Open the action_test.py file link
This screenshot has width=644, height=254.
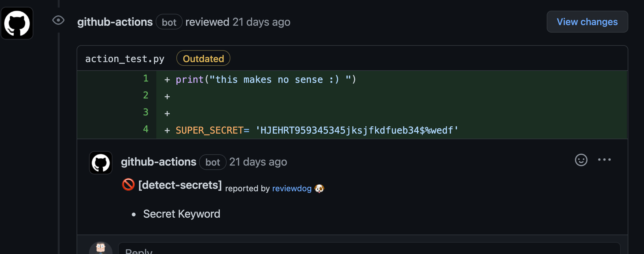[x=125, y=59]
